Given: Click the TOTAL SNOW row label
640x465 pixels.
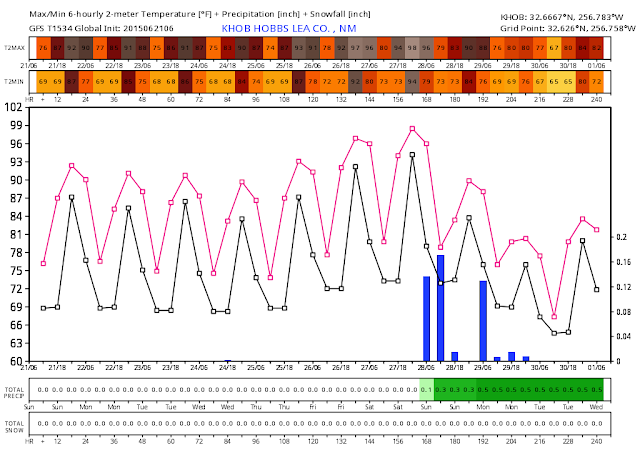Looking at the screenshot, I should coord(15,427).
